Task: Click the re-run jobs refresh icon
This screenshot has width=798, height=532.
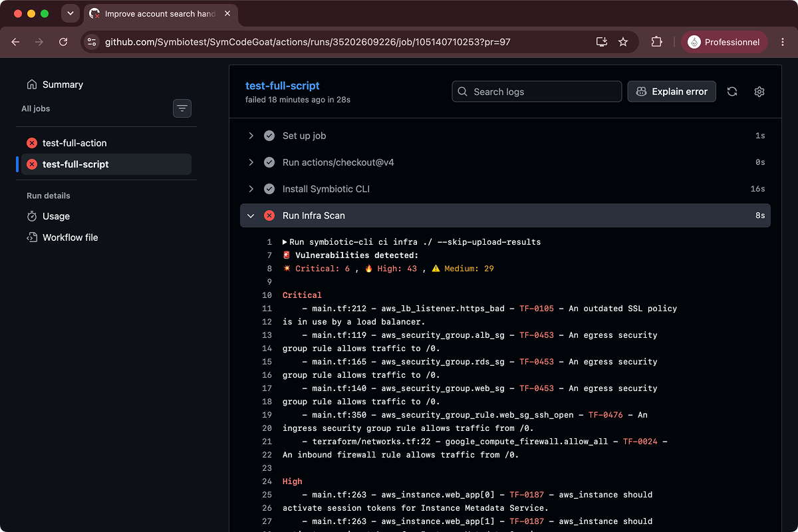Action: [732, 92]
